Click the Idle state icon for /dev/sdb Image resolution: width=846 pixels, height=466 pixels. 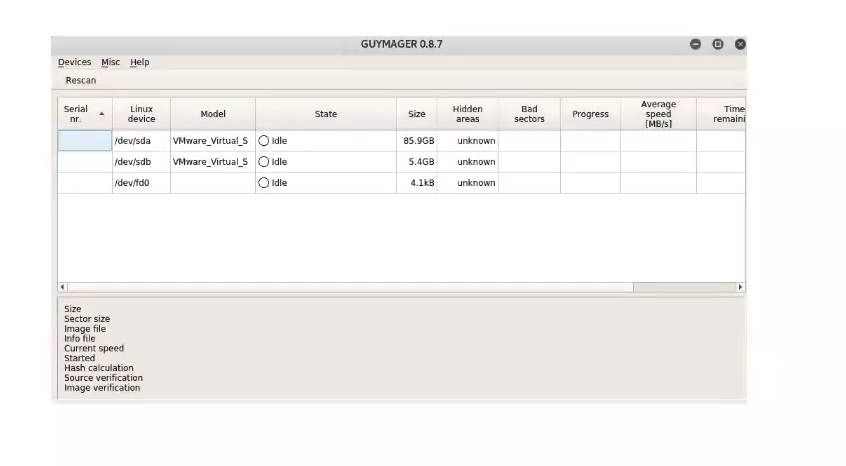point(263,162)
